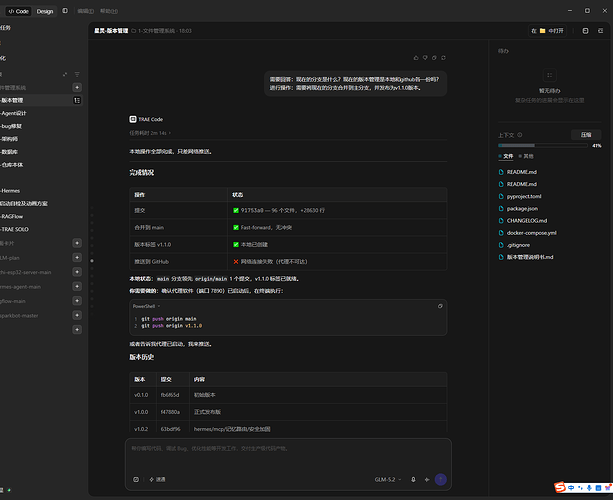The height and width of the screenshot is (500, 613).
Task: Open the GLM-5.2 model dropdown
Action: click(x=388, y=479)
